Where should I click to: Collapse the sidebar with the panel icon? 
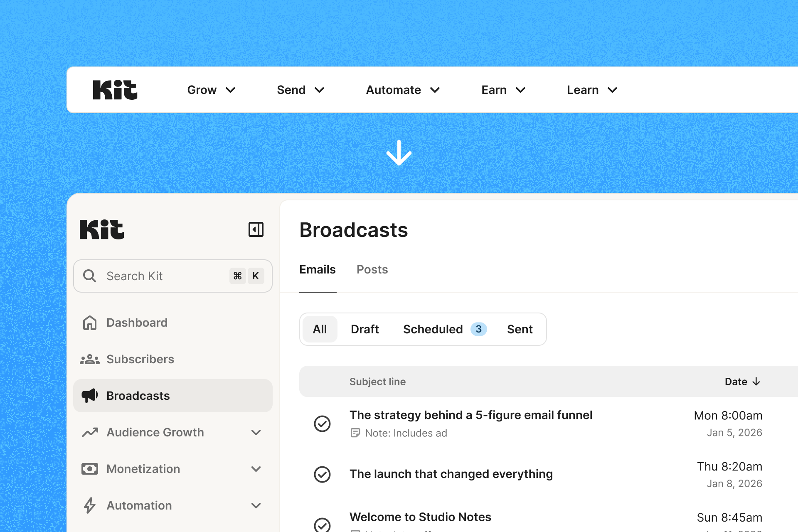256,229
